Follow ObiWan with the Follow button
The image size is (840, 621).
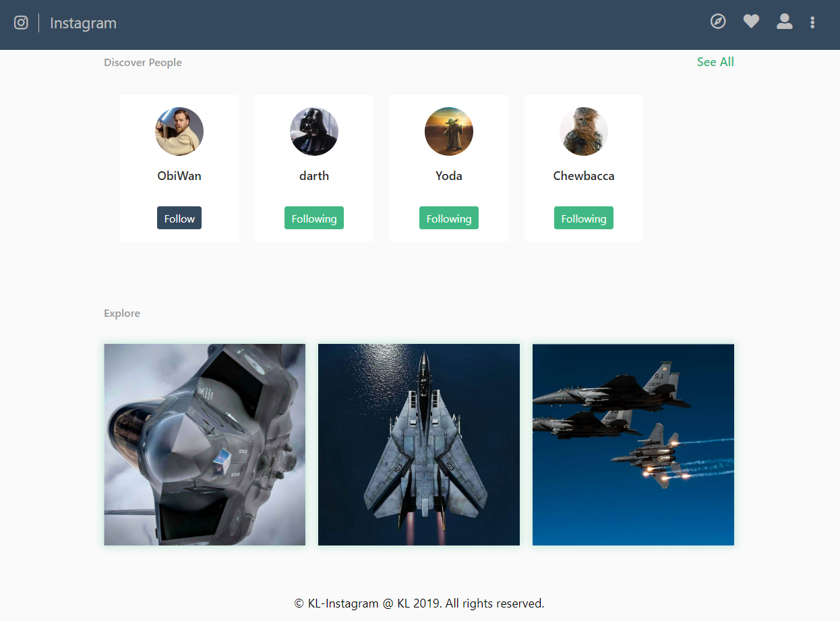click(x=179, y=218)
